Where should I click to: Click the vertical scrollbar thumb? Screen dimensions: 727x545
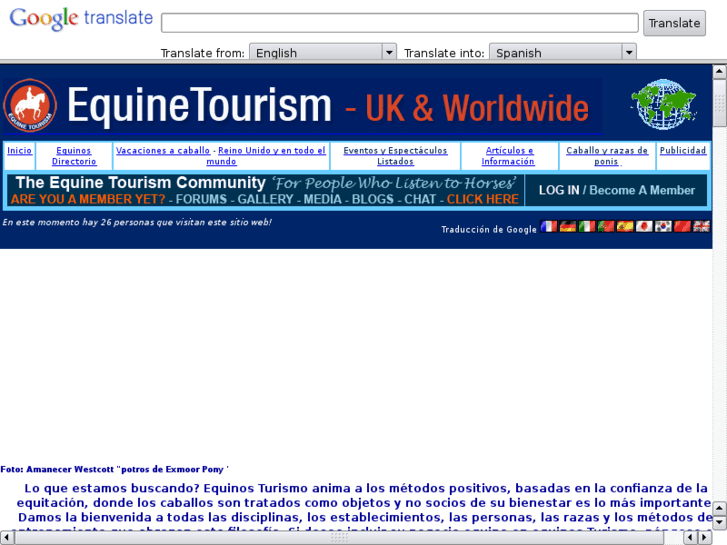[x=719, y=103]
